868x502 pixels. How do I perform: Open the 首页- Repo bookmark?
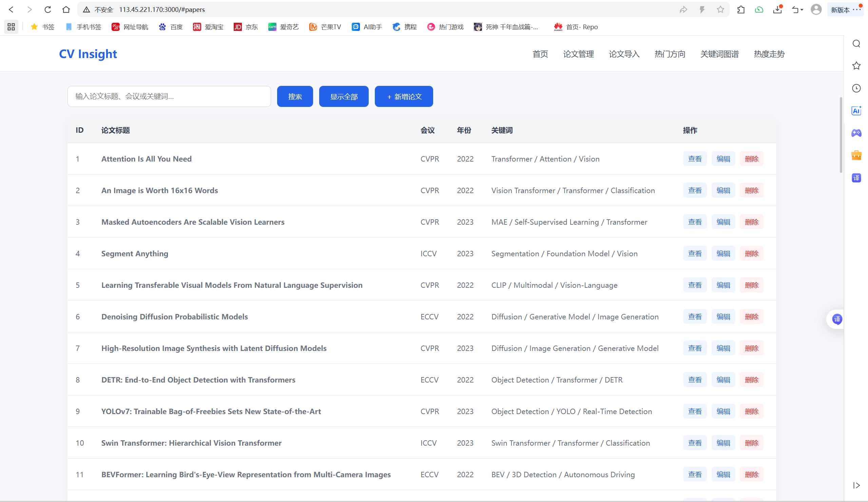(576, 27)
